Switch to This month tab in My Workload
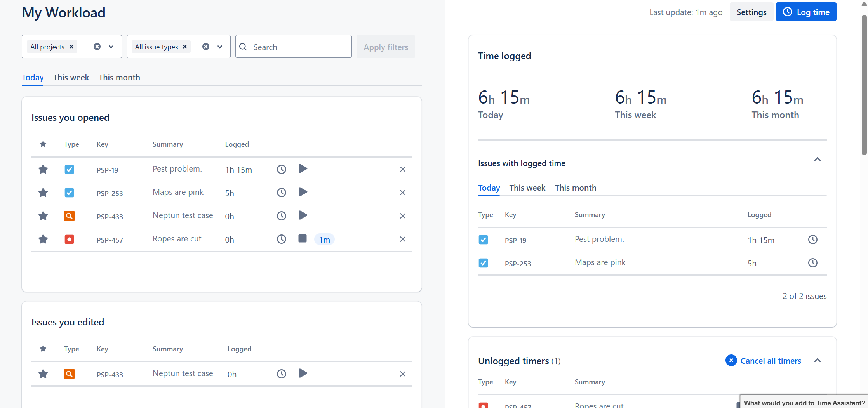The width and height of the screenshot is (868, 408). [x=119, y=77]
